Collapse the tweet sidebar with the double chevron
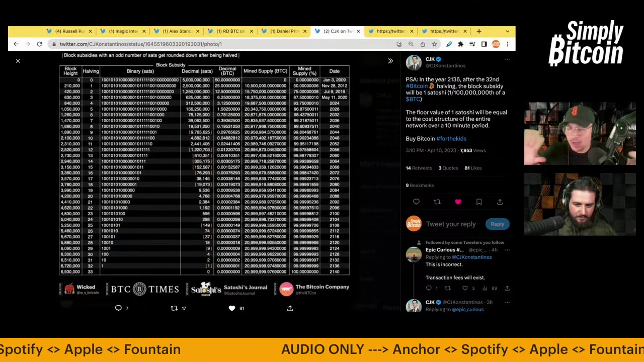Image resolution: width=644 pixels, height=362 pixels. click(x=390, y=61)
